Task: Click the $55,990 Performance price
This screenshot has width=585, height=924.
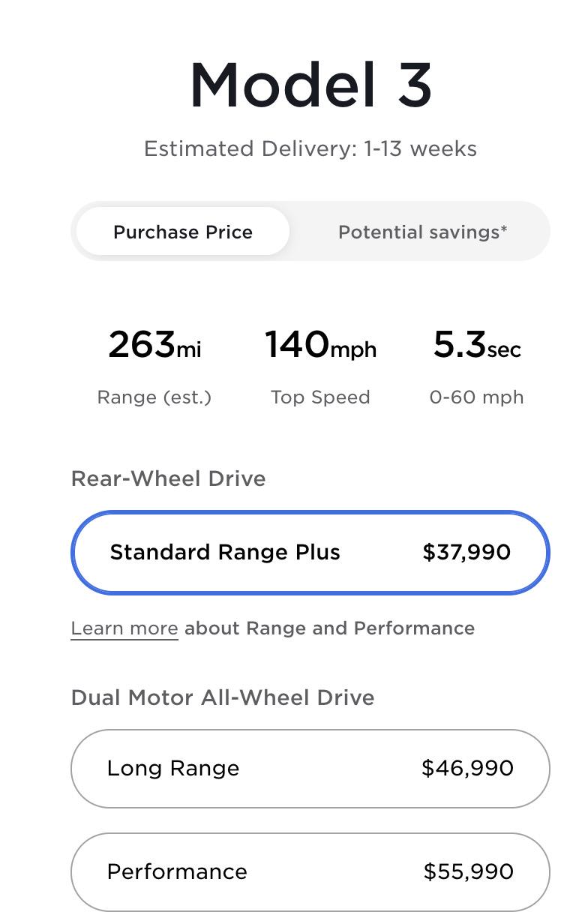Action: tap(468, 872)
